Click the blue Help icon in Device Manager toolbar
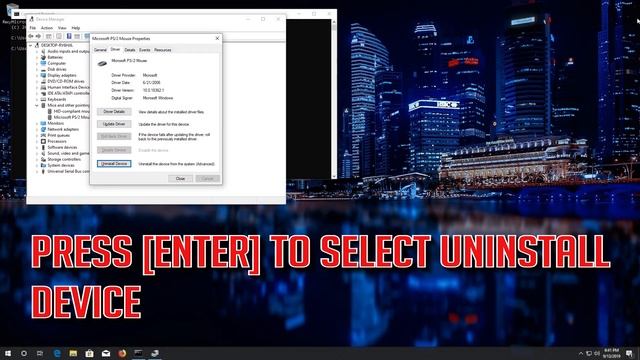 69,36
